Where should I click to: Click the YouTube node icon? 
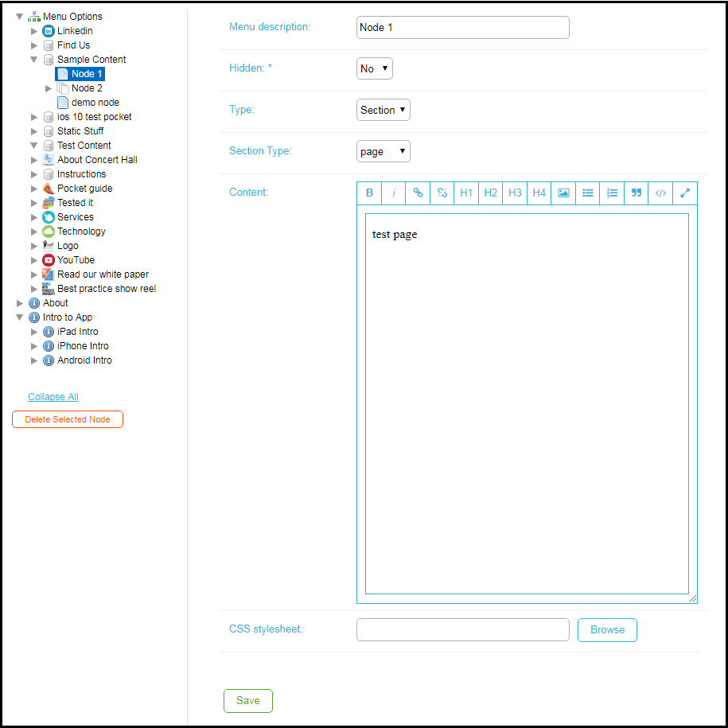click(49, 260)
